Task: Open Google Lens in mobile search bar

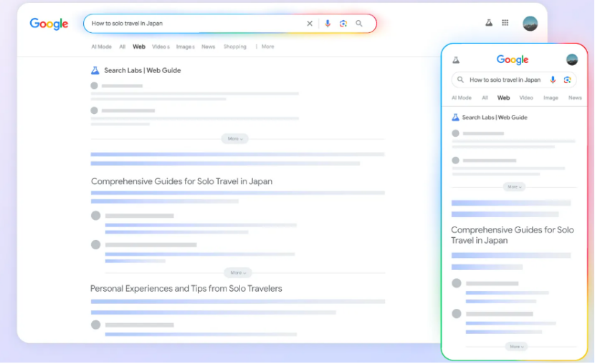Action: tap(567, 80)
